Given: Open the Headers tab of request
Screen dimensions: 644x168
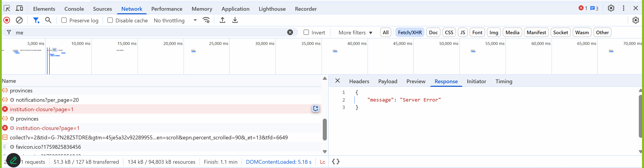Looking at the screenshot, I should tap(359, 81).
